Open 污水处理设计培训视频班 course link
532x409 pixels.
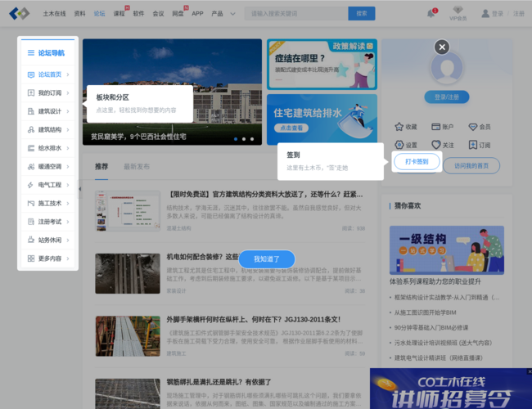443,343
